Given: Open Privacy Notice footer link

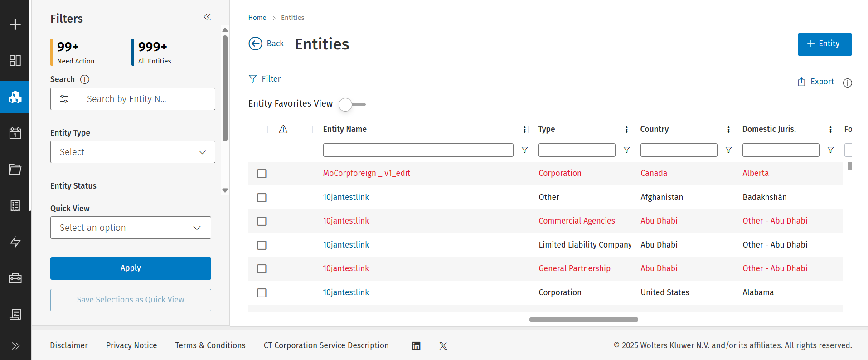Looking at the screenshot, I should click(131, 345).
